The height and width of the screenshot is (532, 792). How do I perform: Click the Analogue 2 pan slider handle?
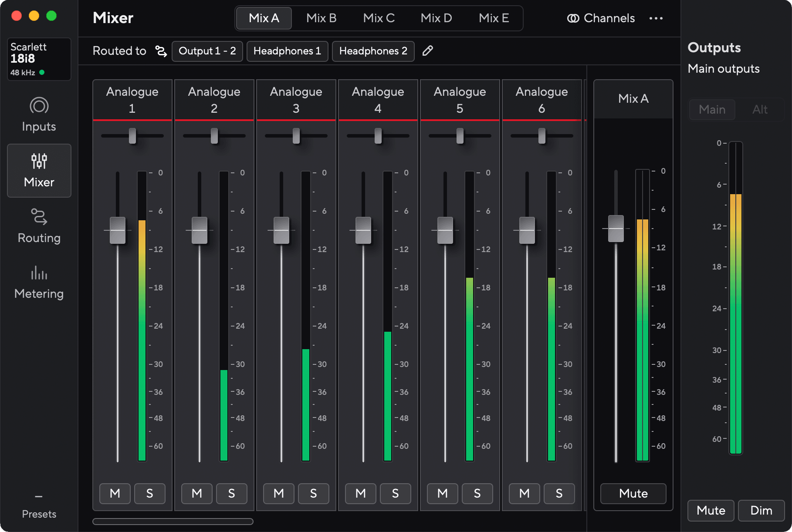tap(214, 136)
